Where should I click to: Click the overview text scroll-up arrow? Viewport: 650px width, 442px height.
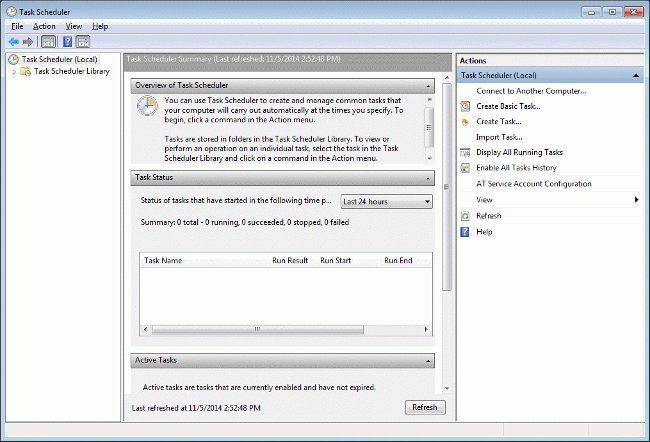click(x=429, y=100)
